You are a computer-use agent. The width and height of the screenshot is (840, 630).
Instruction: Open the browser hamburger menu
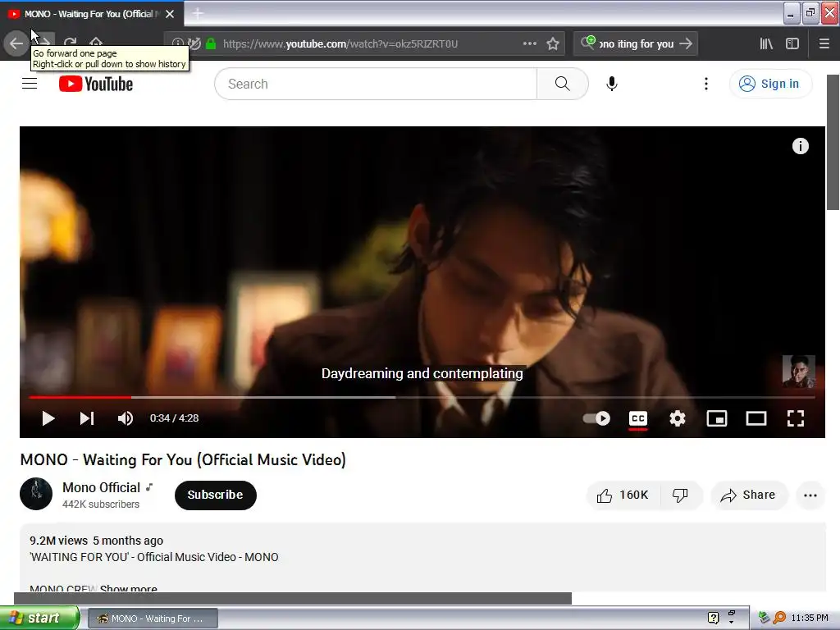point(824,43)
